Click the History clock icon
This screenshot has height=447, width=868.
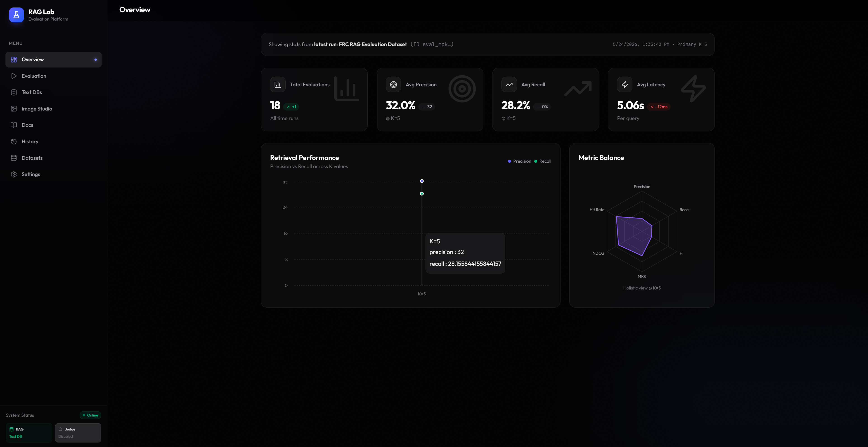pyautogui.click(x=14, y=141)
